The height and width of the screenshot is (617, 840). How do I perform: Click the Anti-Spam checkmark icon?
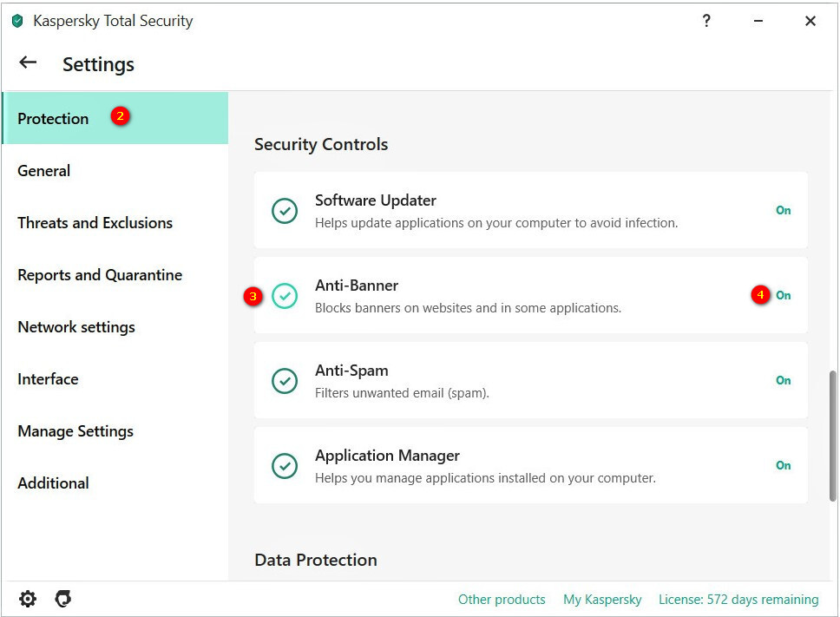tap(285, 381)
